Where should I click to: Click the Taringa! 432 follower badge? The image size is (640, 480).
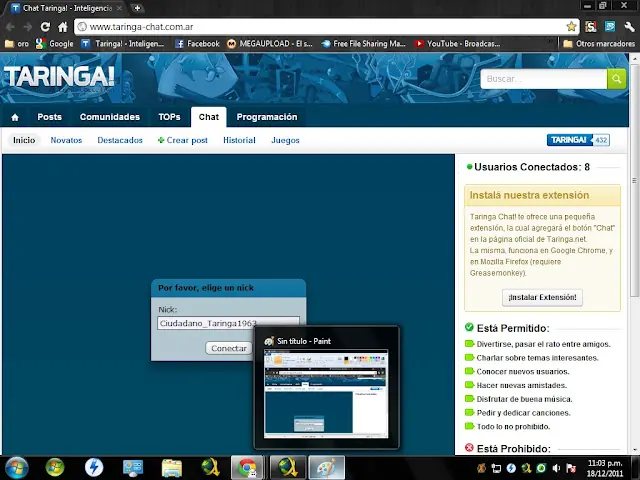[578, 140]
